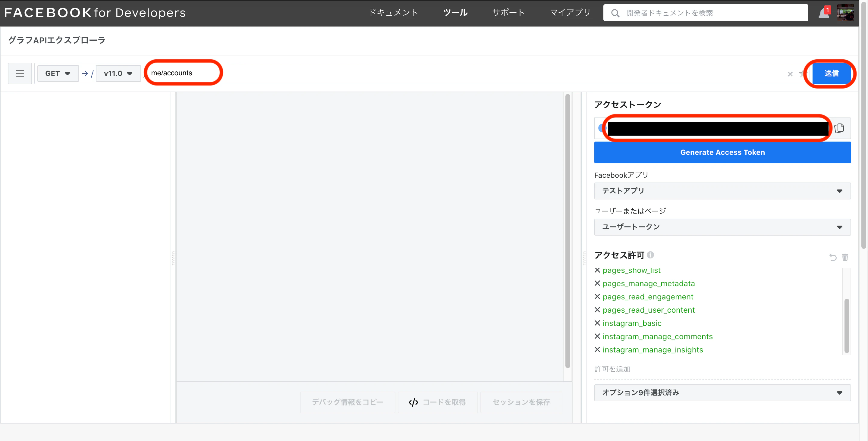Viewport: 868px width, 441px height.
Task: Open the サポート menu
Action: coord(508,13)
